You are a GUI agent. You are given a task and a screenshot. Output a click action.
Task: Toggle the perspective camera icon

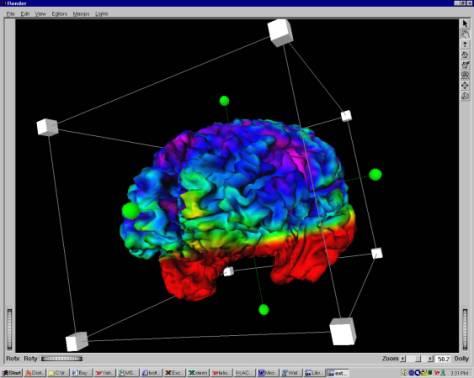point(465,96)
